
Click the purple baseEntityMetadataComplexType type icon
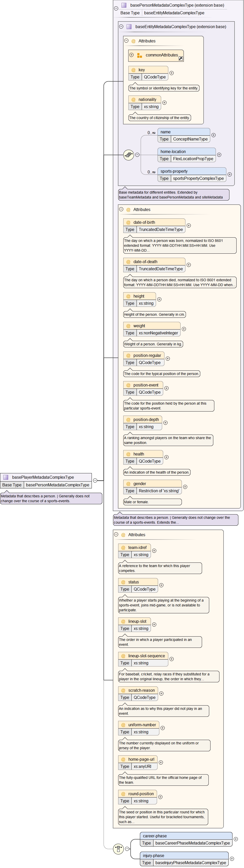[129, 27]
